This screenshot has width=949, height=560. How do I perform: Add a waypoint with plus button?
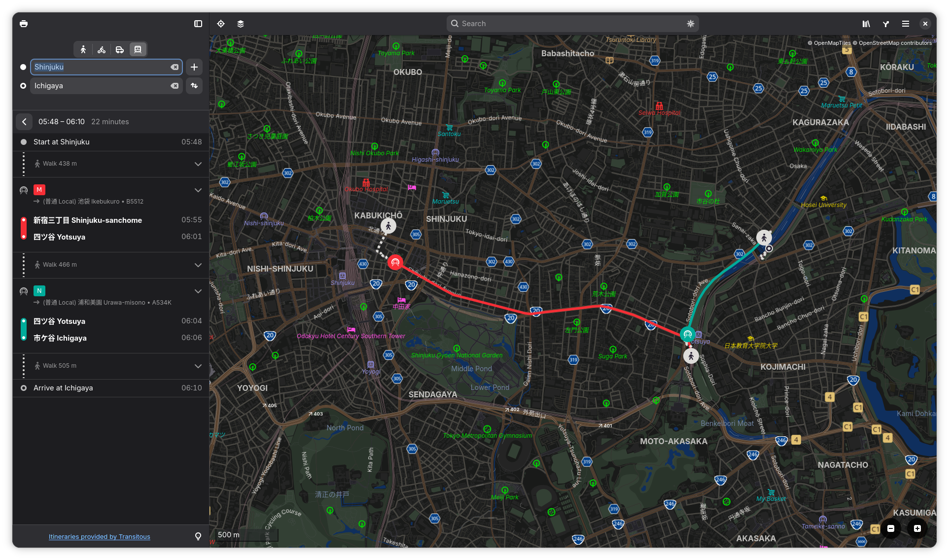pos(194,67)
